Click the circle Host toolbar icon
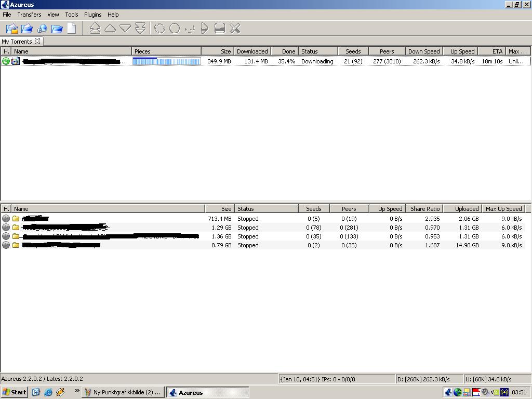 [x=175, y=28]
